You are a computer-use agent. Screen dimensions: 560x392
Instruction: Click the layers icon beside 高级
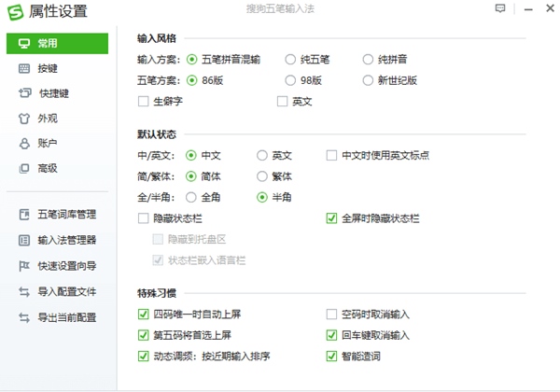(x=24, y=168)
